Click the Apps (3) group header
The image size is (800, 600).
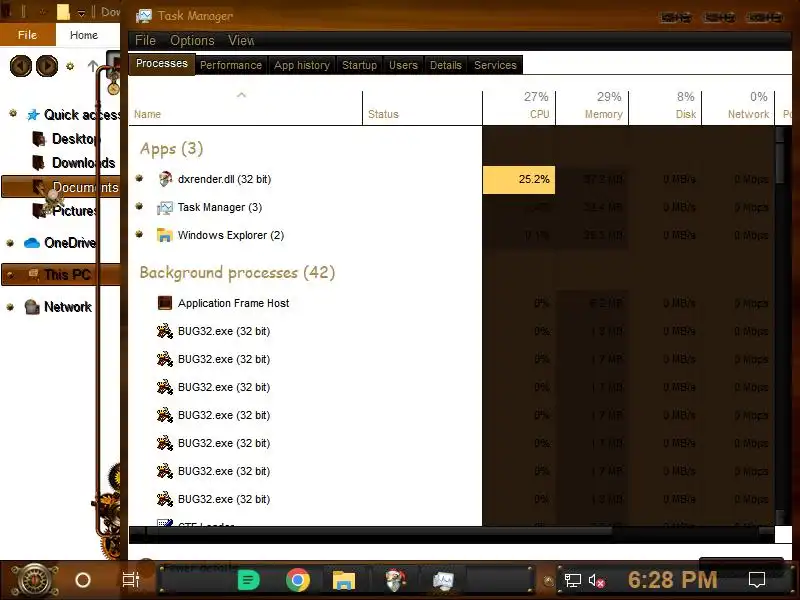coord(171,148)
